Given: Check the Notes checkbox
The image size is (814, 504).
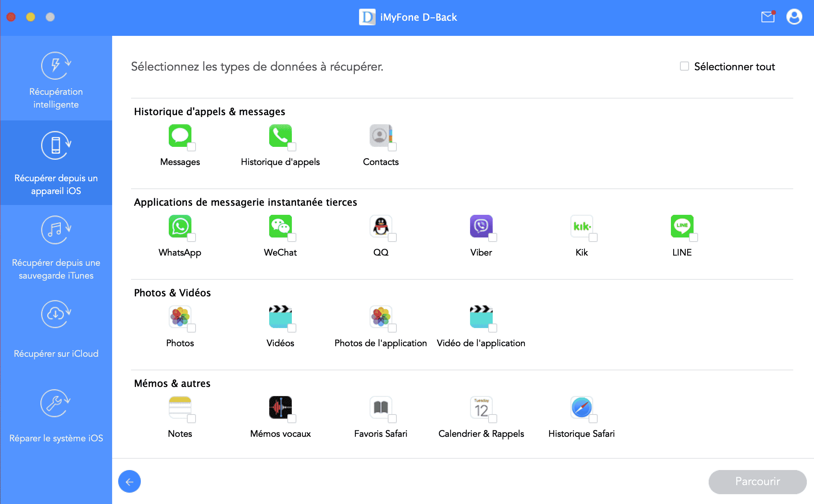Looking at the screenshot, I should click(191, 419).
